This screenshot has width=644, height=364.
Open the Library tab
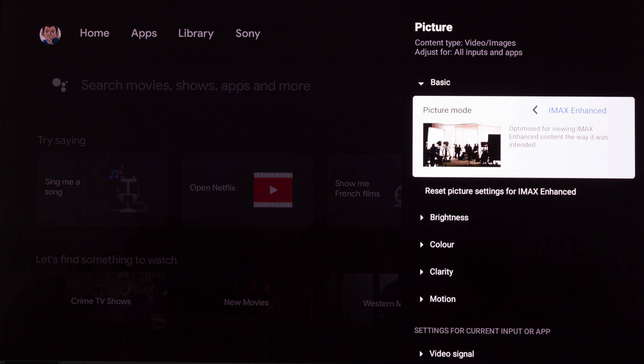(x=196, y=34)
